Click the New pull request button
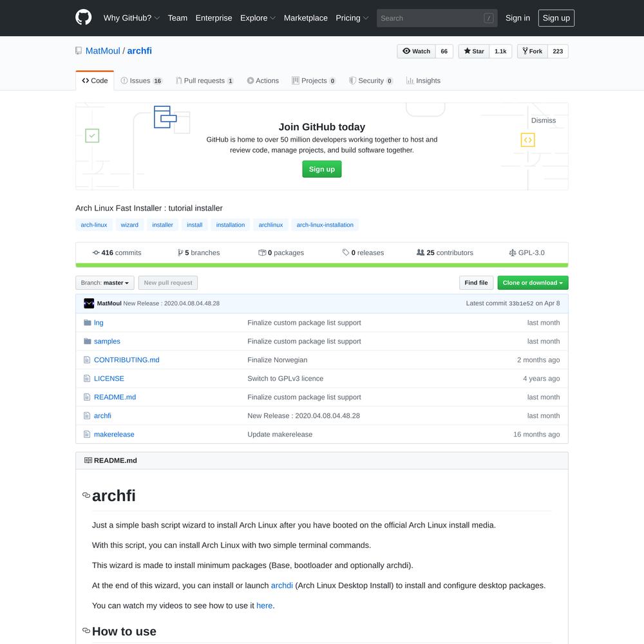Image resolution: width=644 pixels, height=644 pixels. 168,283
